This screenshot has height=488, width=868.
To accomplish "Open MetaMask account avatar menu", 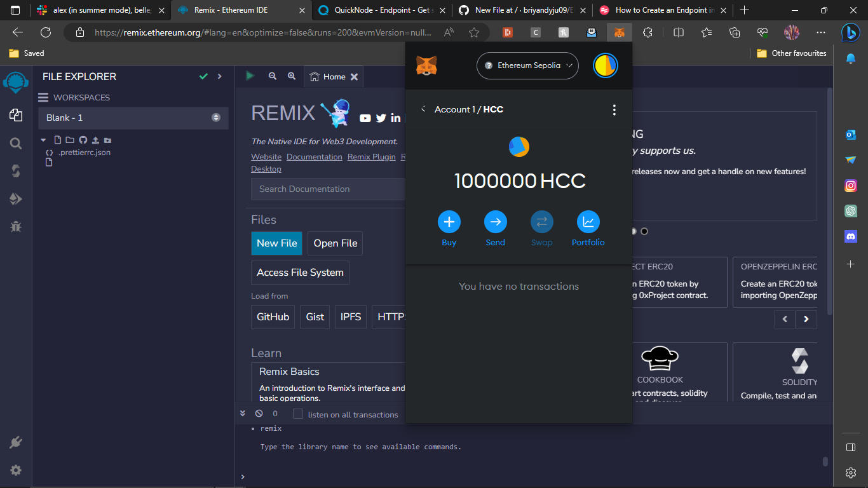I will click(606, 65).
